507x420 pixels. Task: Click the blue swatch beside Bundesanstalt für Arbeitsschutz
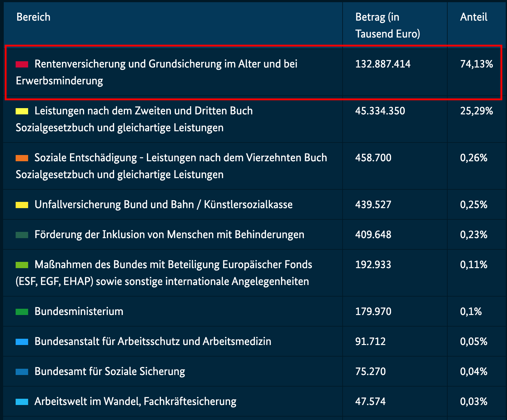click(22, 342)
